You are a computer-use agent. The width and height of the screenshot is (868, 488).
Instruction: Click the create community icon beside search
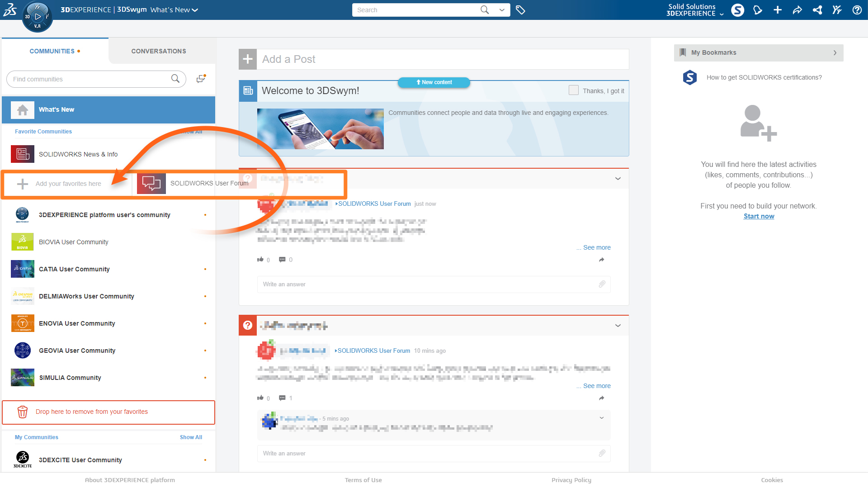(x=201, y=79)
